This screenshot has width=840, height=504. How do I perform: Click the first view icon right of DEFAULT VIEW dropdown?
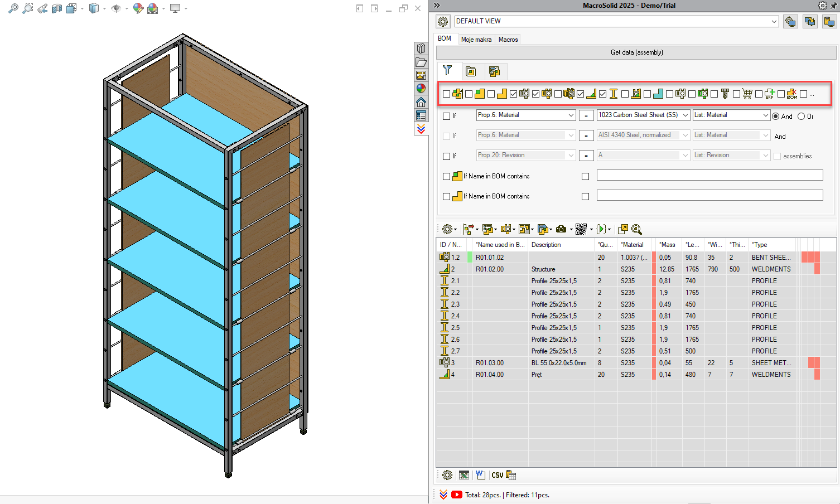tap(790, 22)
